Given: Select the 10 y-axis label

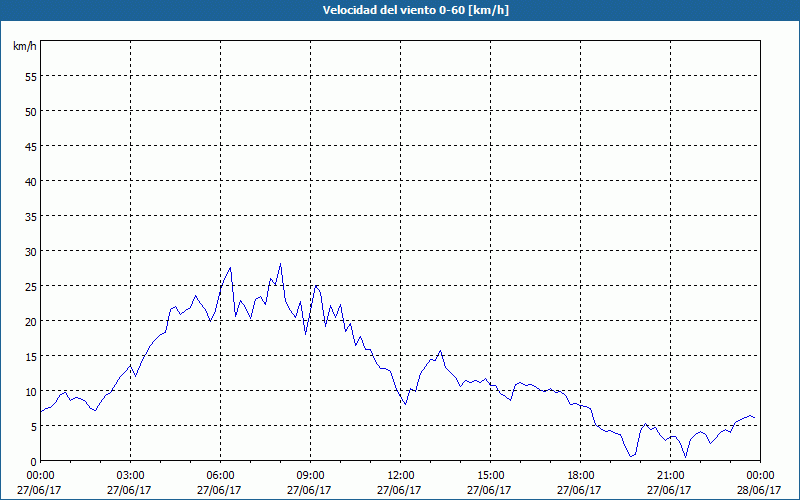Looking at the screenshot, I should 31,391.
